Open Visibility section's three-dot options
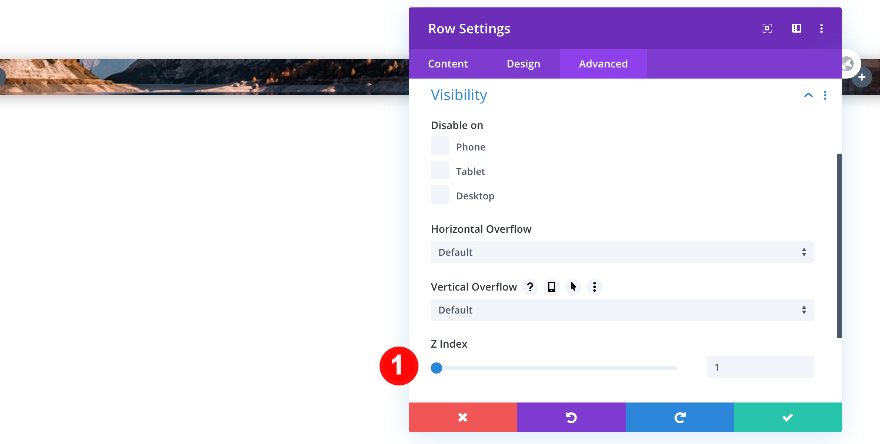The height and width of the screenshot is (444, 880). (x=825, y=96)
